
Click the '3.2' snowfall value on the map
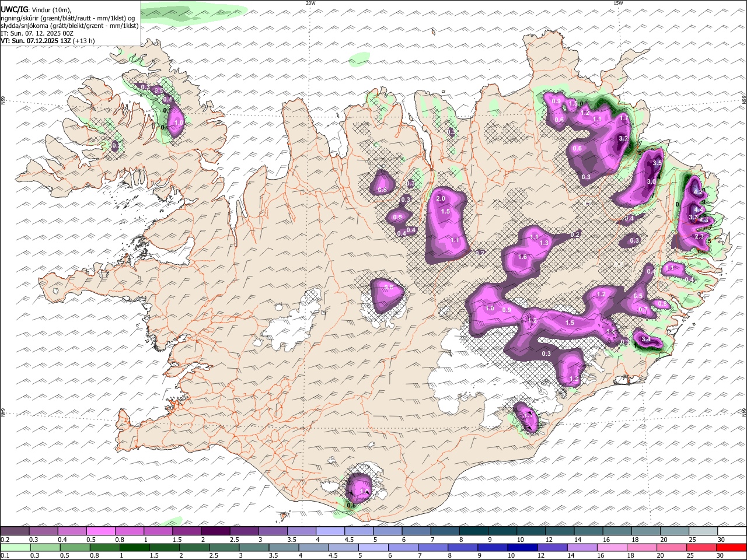[x=623, y=139]
